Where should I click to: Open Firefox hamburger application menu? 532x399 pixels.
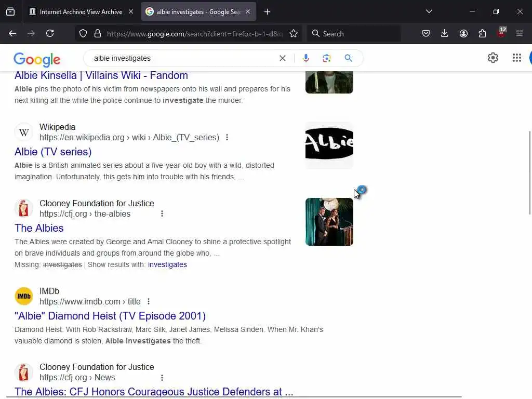(x=520, y=34)
